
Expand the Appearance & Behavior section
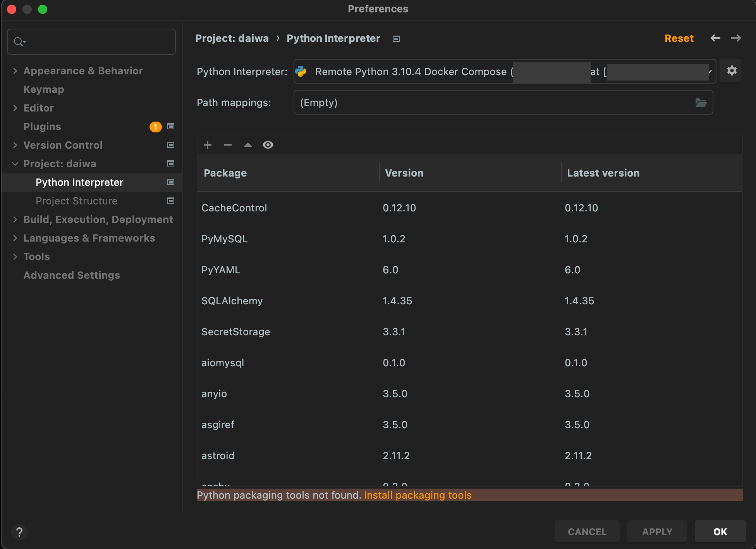tap(15, 70)
